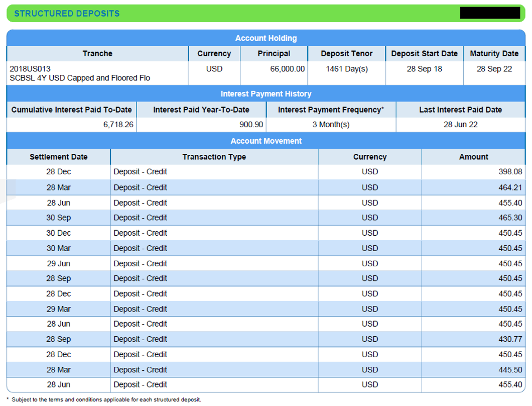Select the Deposit Tenor header
The image size is (532, 406).
[346, 53]
